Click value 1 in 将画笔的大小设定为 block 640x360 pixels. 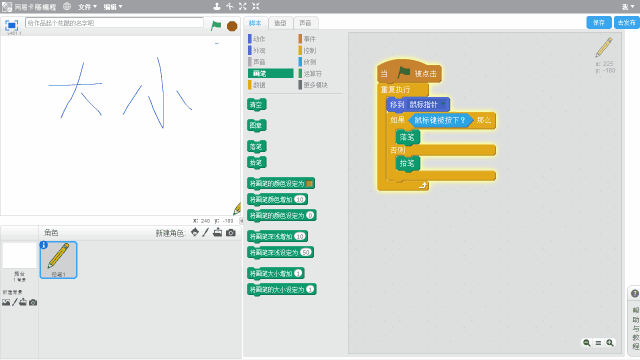(310, 289)
